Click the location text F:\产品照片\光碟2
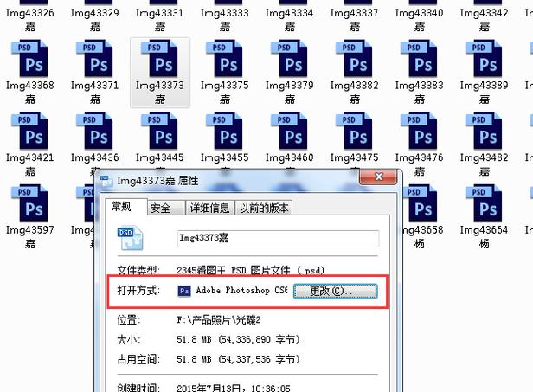533x392 pixels. pos(219,320)
